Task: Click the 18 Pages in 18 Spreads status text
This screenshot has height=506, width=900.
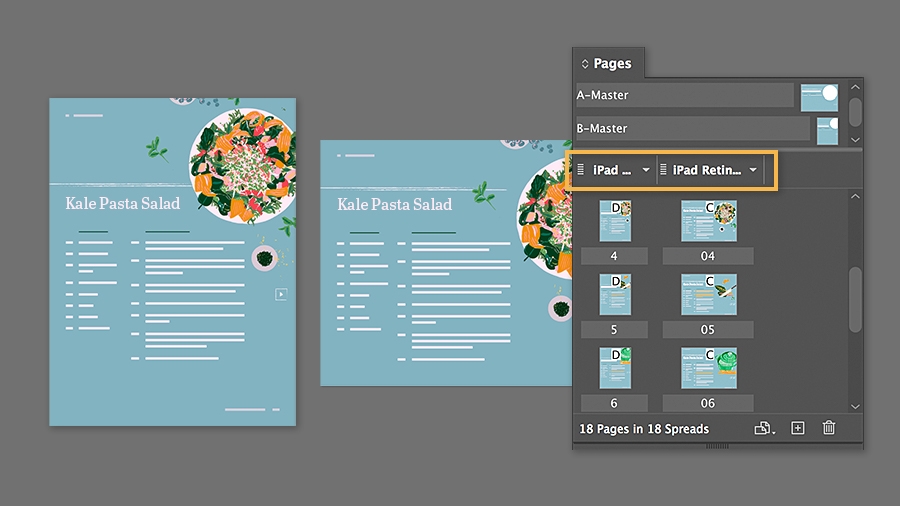Action: [x=644, y=429]
